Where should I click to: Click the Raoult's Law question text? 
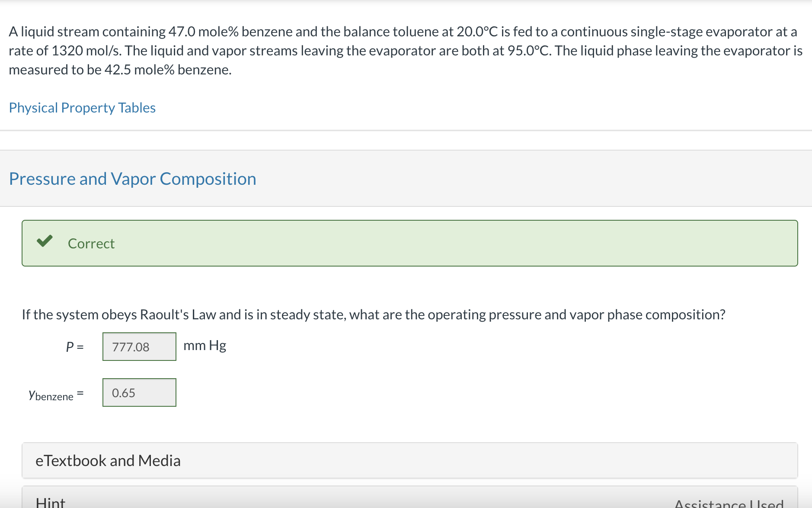374,315
